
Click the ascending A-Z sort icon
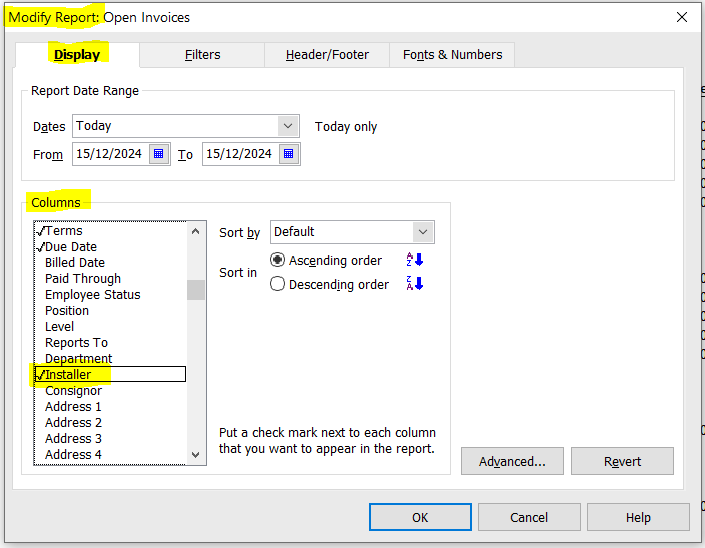[x=415, y=260]
